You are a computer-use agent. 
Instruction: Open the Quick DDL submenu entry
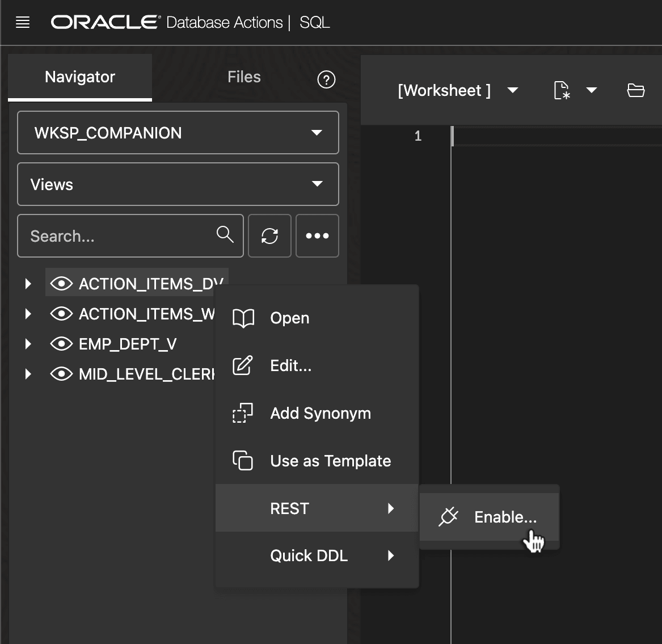317,555
